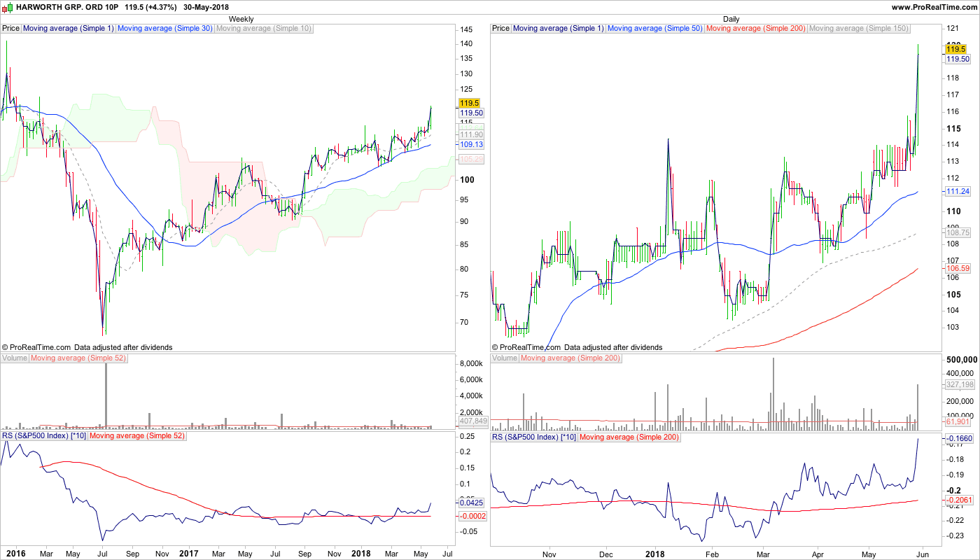980x560 pixels.
Task: Click the 327,198 daily volume value
Action: 960,385
